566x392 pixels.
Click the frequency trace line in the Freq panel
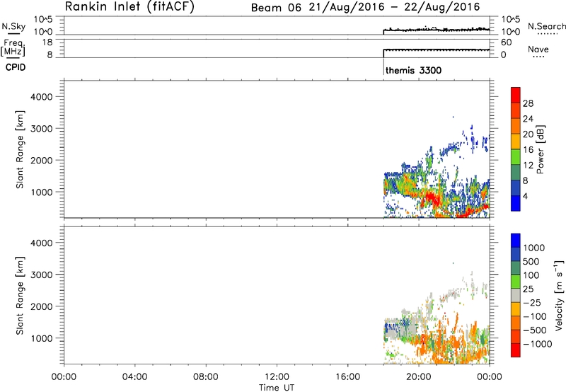click(437, 50)
